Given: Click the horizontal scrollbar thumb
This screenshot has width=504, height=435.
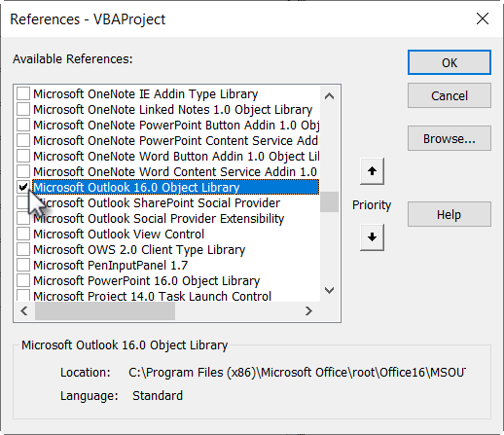Looking at the screenshot, I should 105,311.
